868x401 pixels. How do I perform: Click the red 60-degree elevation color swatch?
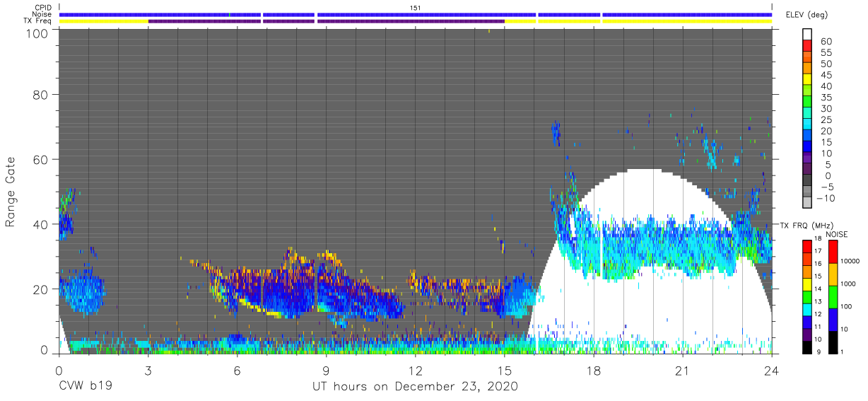(x=809, y=47)
